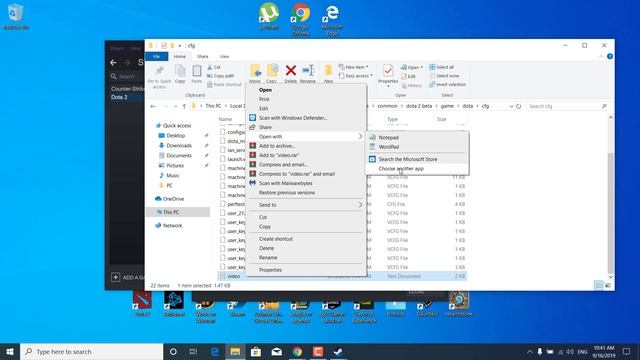
Task: Click the Up arrow navigation icon
Action: (x=184, y=106)
